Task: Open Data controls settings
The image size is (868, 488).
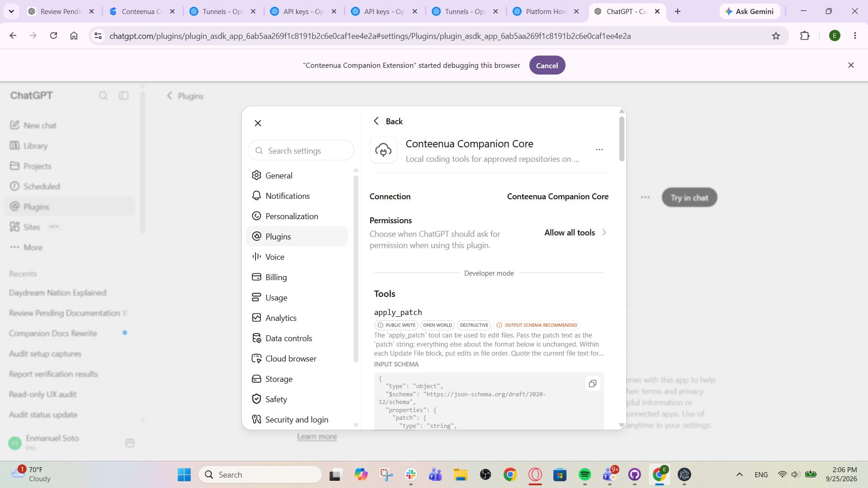Action: click(297, 338)
